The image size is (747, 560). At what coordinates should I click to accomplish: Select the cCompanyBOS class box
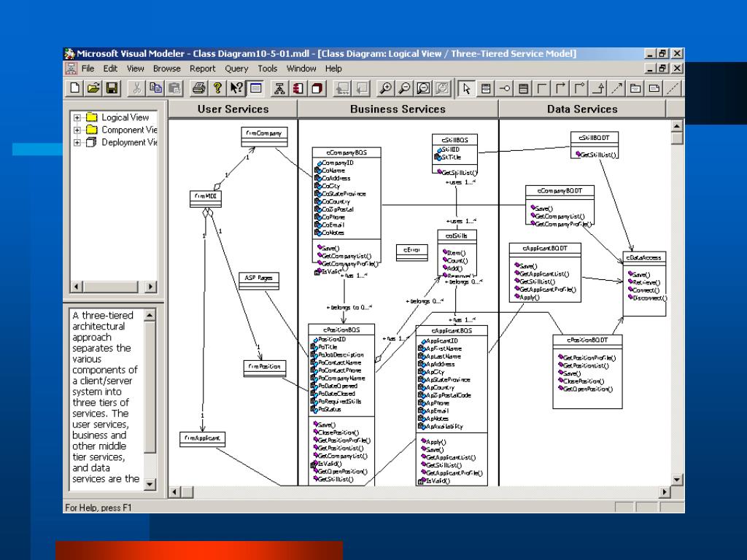(x=347, y=205)
